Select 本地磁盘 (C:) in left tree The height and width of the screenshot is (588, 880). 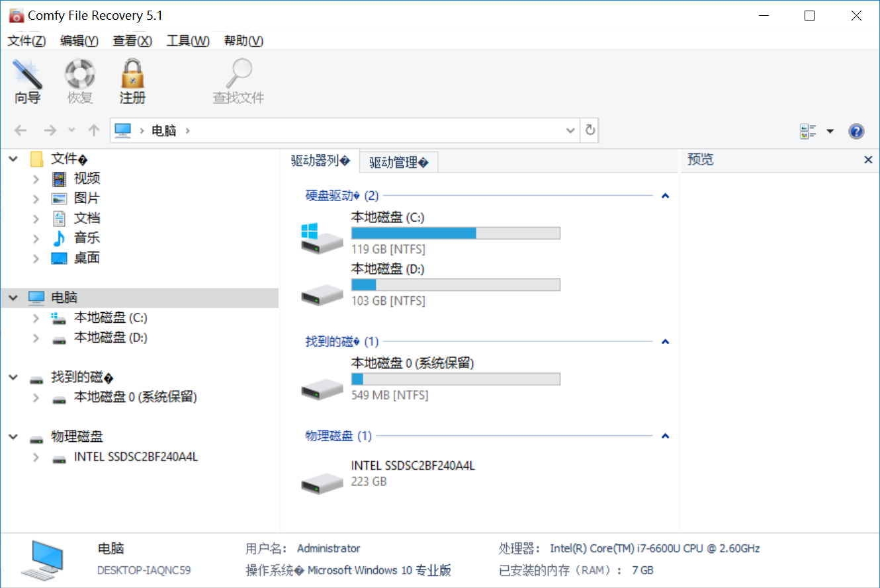[110, 318]
